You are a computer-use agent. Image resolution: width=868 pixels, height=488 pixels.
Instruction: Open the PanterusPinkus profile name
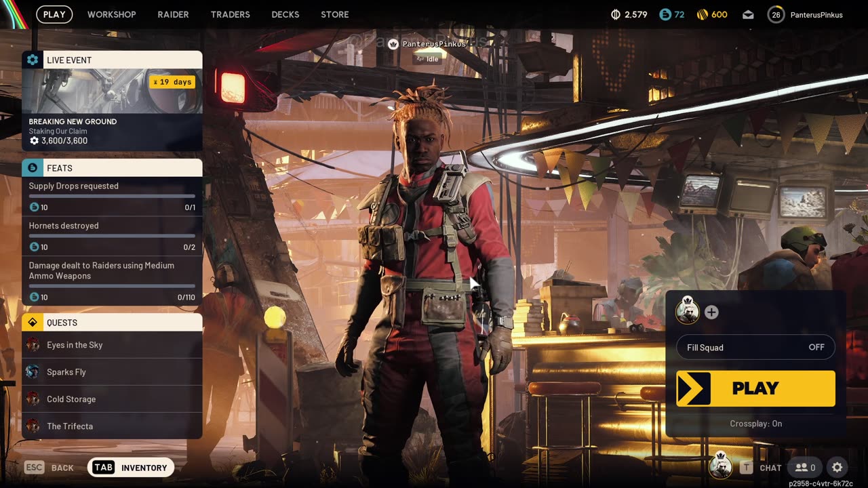click(x=816, y=15)
